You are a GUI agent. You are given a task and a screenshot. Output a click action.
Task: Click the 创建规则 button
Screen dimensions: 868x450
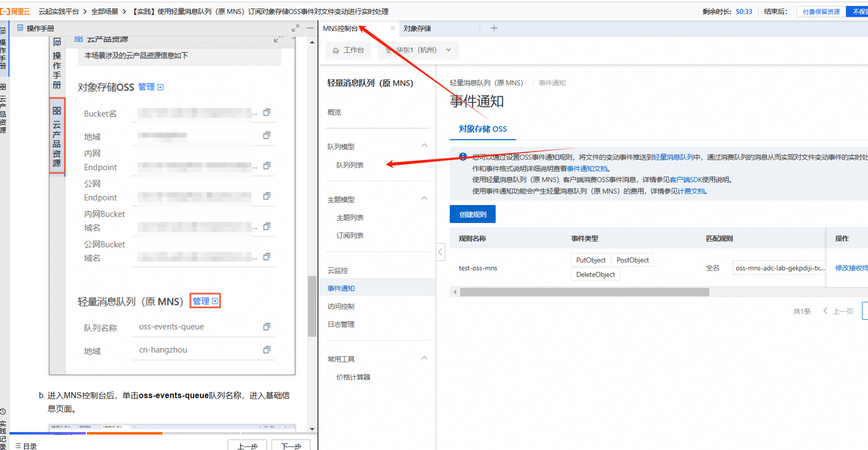[473, 214]
